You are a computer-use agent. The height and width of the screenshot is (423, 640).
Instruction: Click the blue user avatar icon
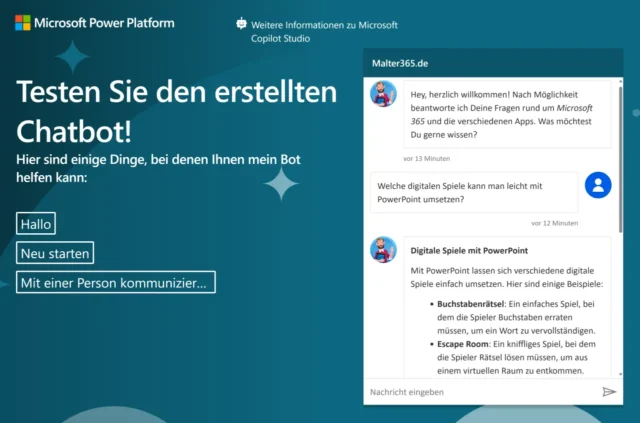pyautogui.click(x=598, y=185)
